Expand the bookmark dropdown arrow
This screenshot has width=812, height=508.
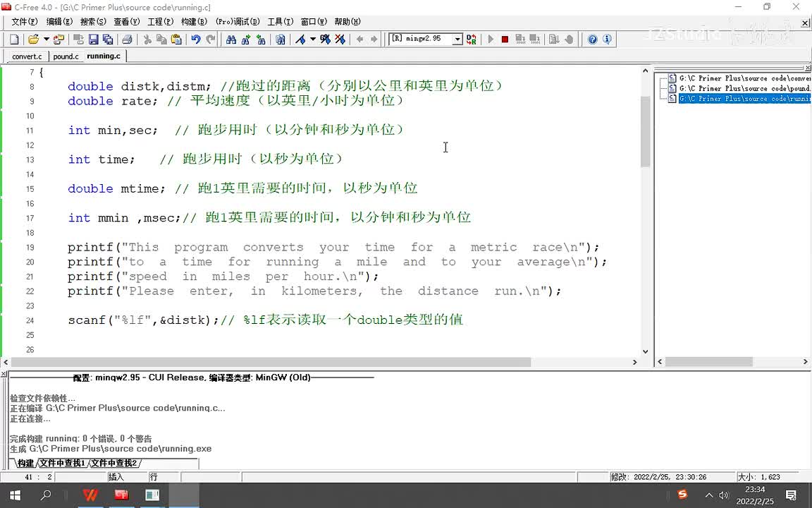pos(313,40)
